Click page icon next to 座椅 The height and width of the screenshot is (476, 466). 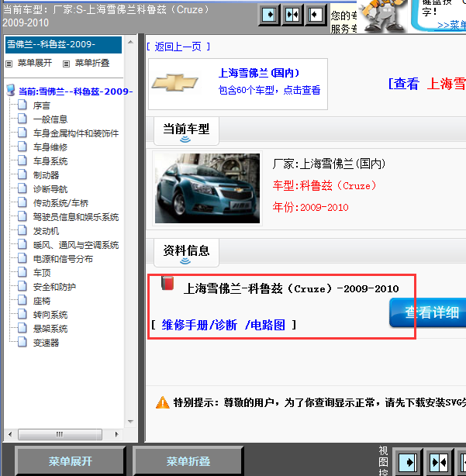pos(22,300)
